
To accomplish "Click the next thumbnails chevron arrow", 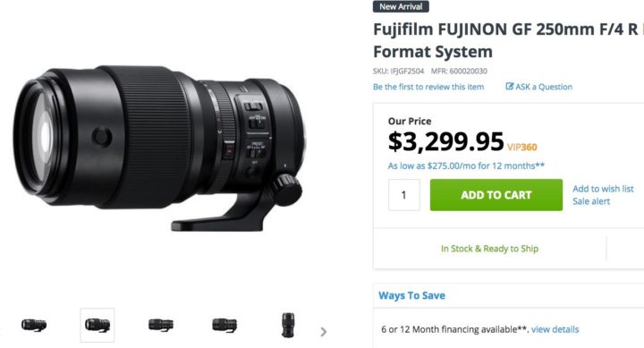I will pos(324,332).
